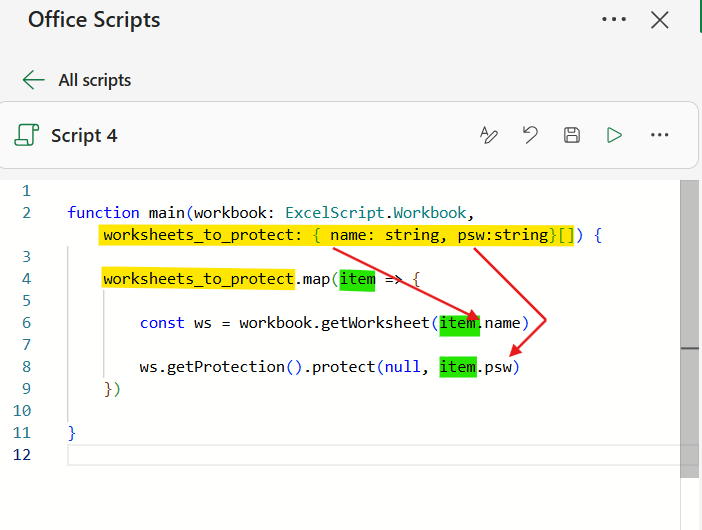Rename the script with the pencil icon
Viewport: 702px width, 530px height.
(x=488, y=135)
